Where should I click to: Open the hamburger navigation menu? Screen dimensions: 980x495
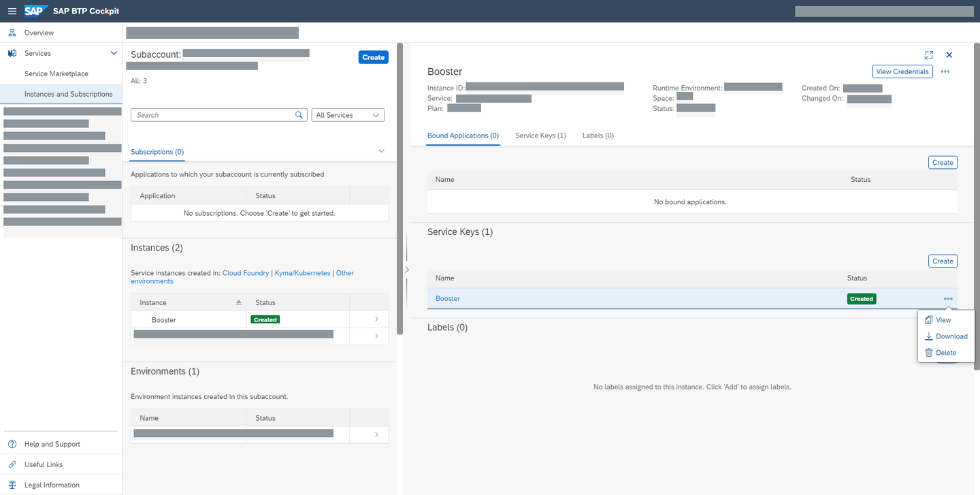(x=12, y=11)
